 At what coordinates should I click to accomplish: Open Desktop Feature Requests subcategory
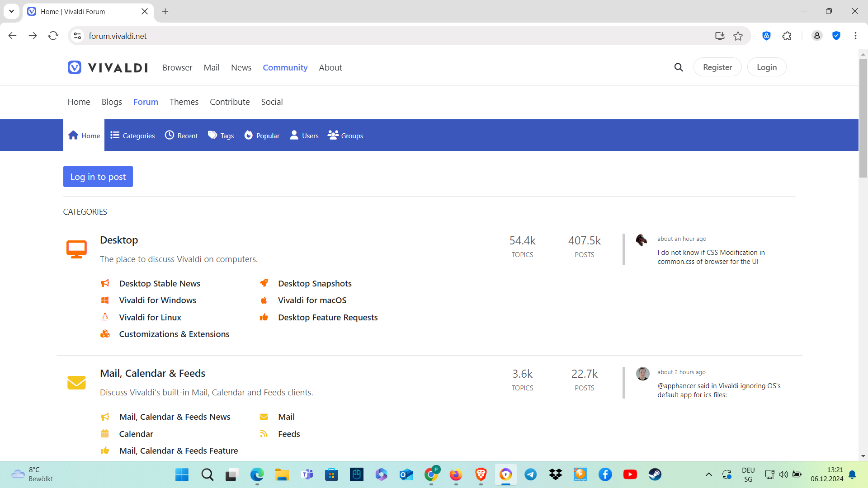click(328, 317)
